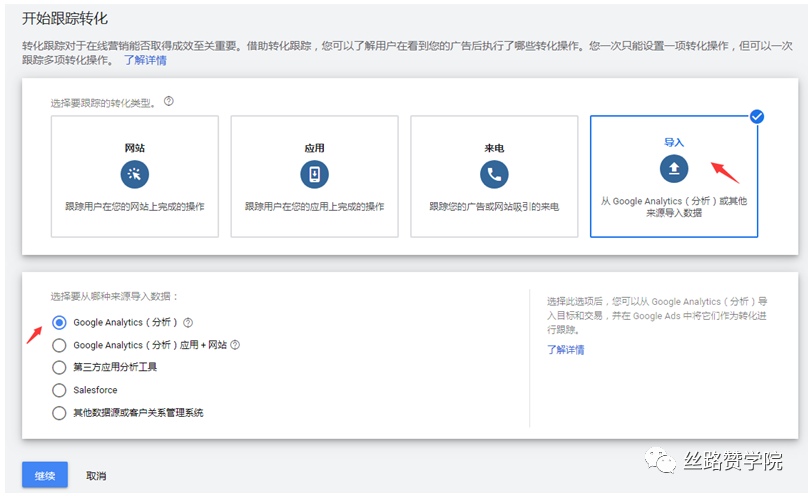Click the 导入 card title
808x496 pixels.
[x=674, y=142]
